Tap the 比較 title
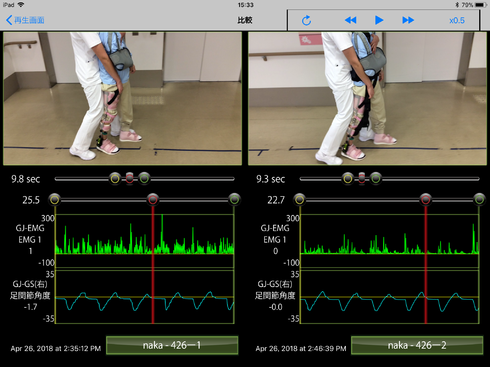490x367 pixels. (245, 20)
